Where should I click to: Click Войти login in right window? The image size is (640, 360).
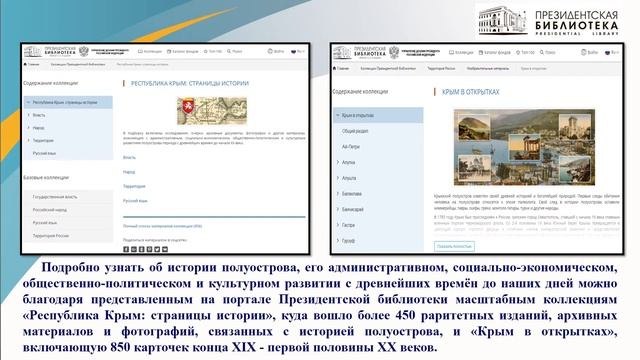[x=589, y=52]
